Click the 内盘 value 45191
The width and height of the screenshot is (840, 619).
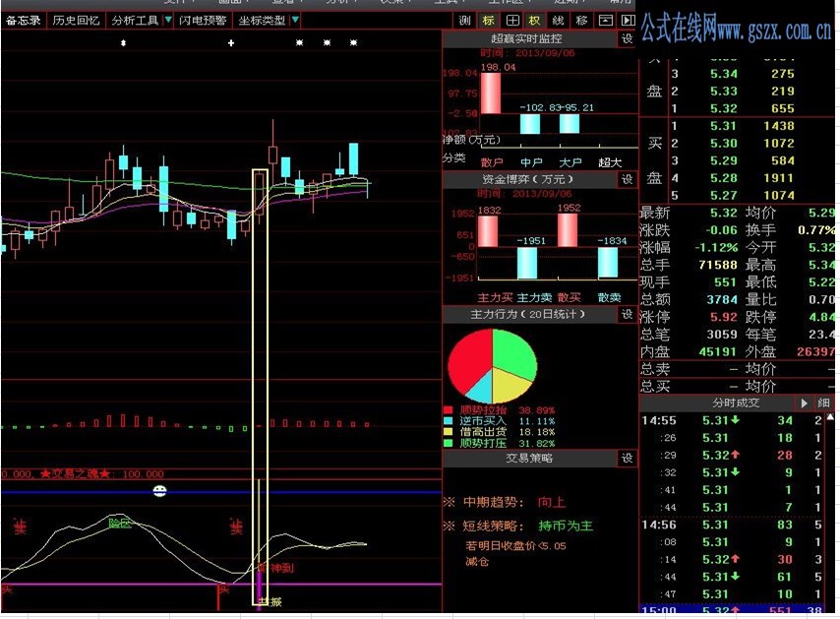click(x=718, y=352)
